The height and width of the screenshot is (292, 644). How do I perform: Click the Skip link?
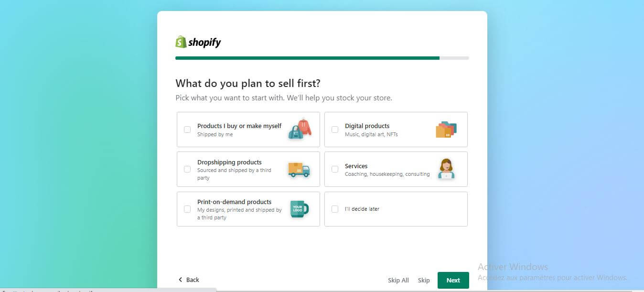pos(424,281)
